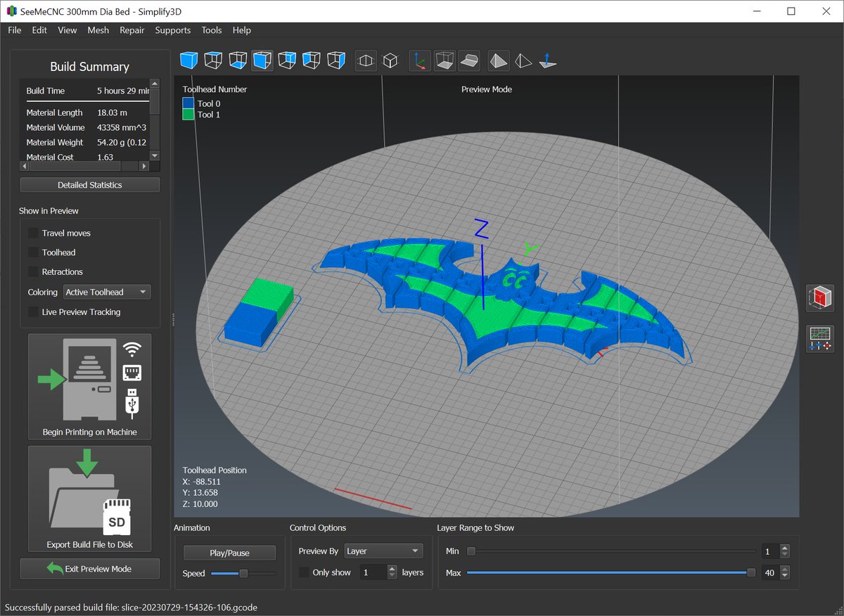Click the Max layer range slider
844x616 pixels.
[611, 573]
